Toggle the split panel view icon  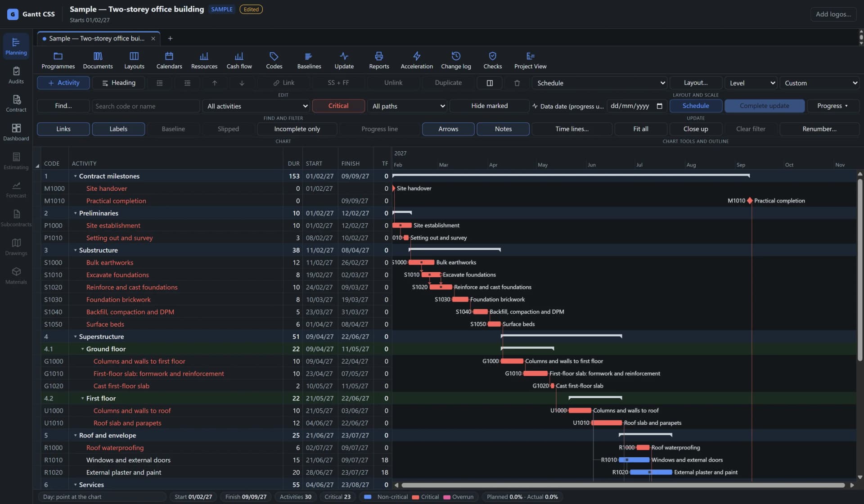pos(490,83)
